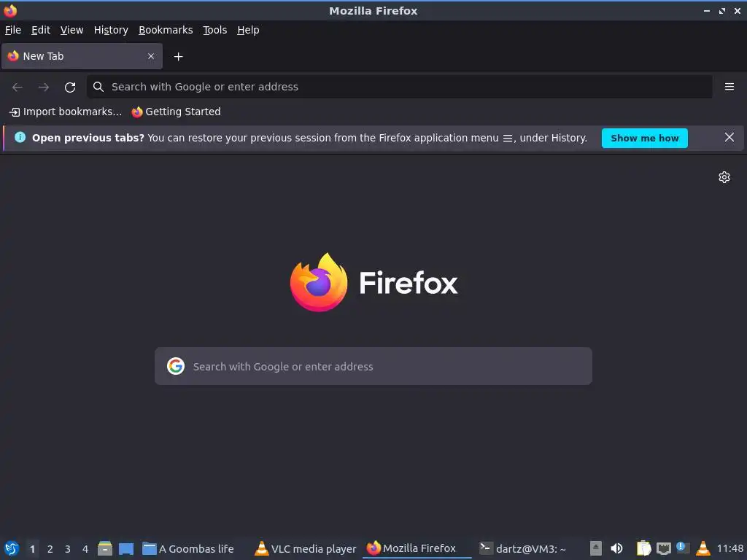
Task: Open a new tab with plus button
Action: click(178, 57)
